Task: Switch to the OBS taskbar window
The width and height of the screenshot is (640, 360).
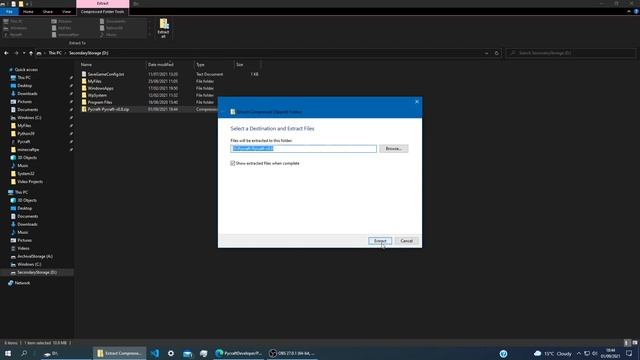Action: pos(292,353)
